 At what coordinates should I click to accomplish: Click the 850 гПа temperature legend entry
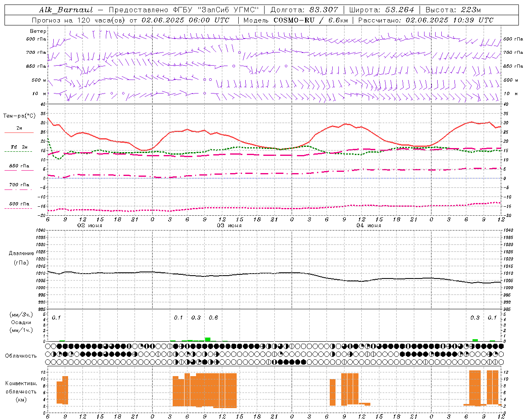pyautogui.click(x=19, y=166)
